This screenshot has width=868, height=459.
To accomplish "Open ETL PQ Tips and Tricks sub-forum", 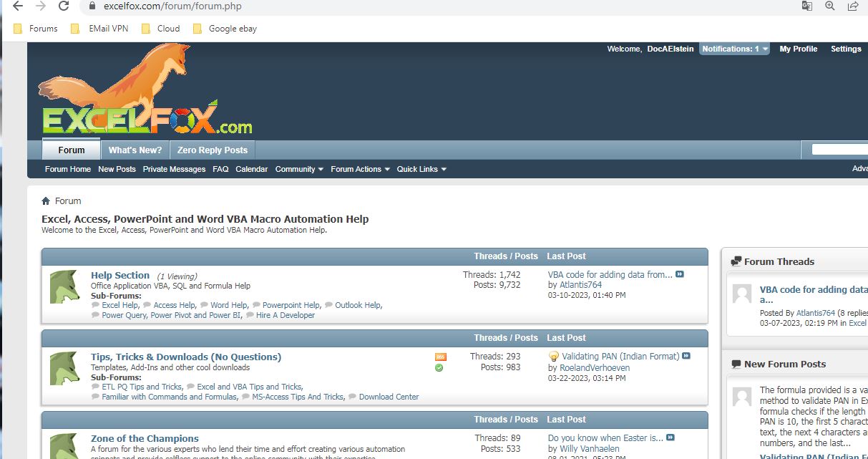I will 142,387.
